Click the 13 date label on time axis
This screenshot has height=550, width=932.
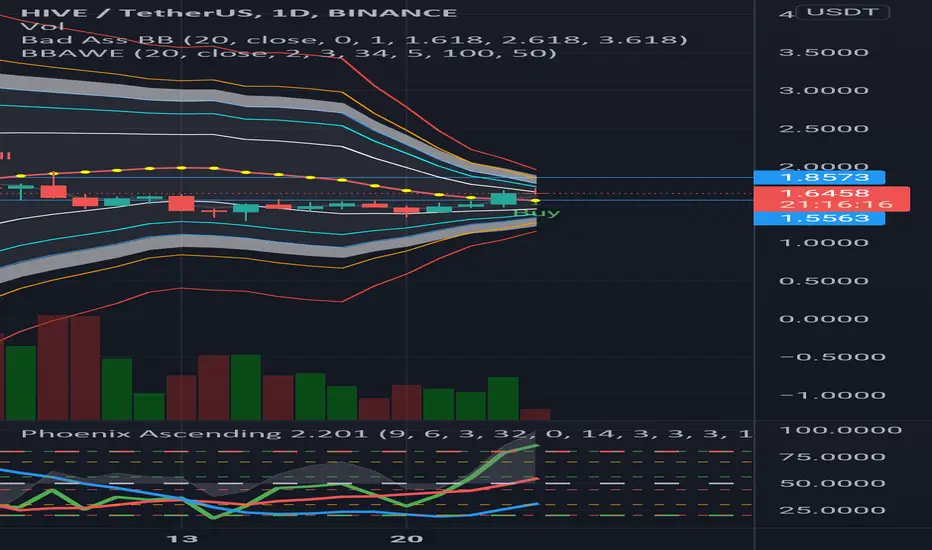click(182, 539)
